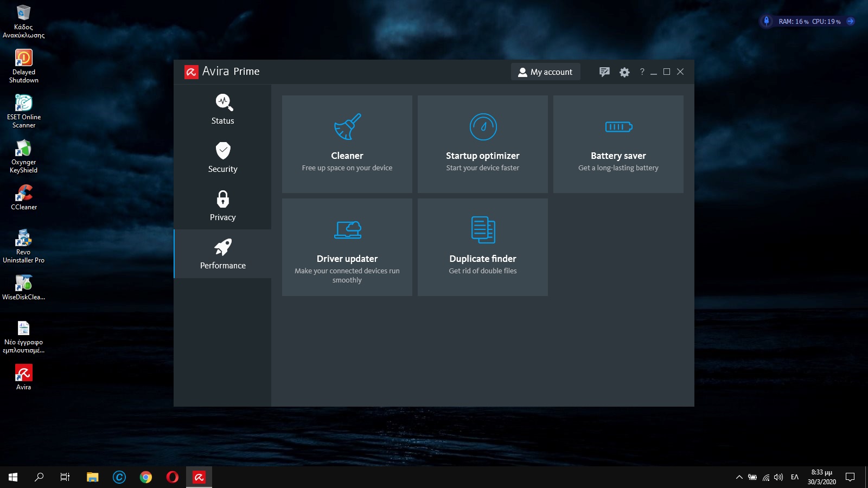Click the arrow on RAM/CPU widget
The height and width of the screenshot is (488, 868).
(x=851, y=21)
